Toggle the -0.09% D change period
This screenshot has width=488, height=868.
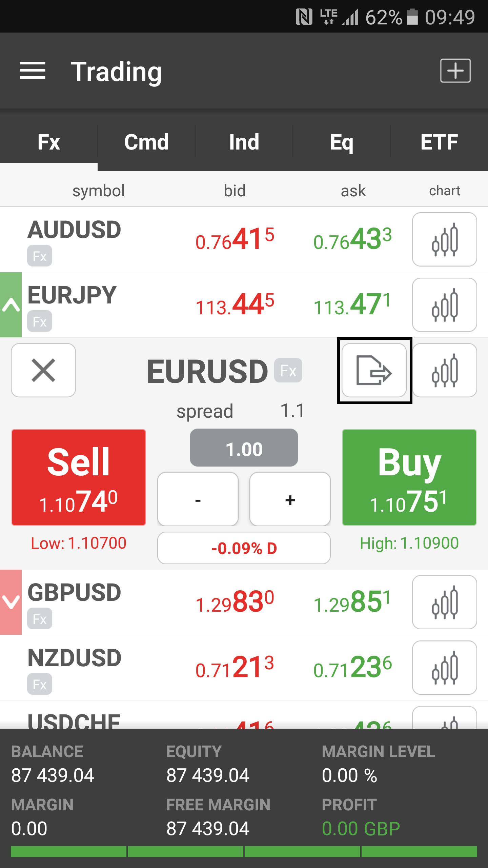(244, 548)
